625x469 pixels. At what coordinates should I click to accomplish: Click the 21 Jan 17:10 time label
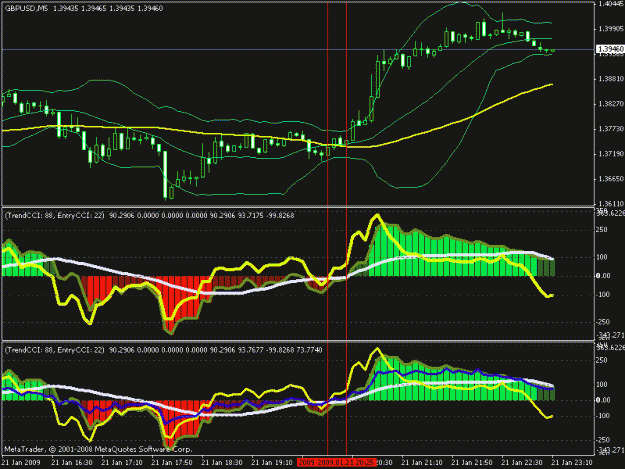(x=122, y=463)
